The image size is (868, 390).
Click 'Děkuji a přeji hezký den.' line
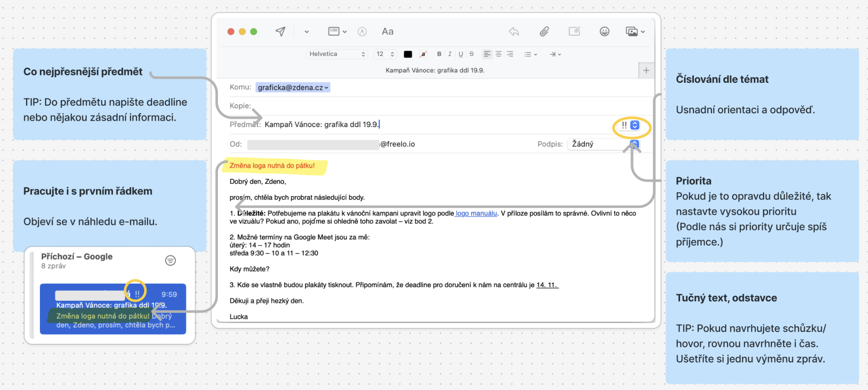(x=267, y=301)
